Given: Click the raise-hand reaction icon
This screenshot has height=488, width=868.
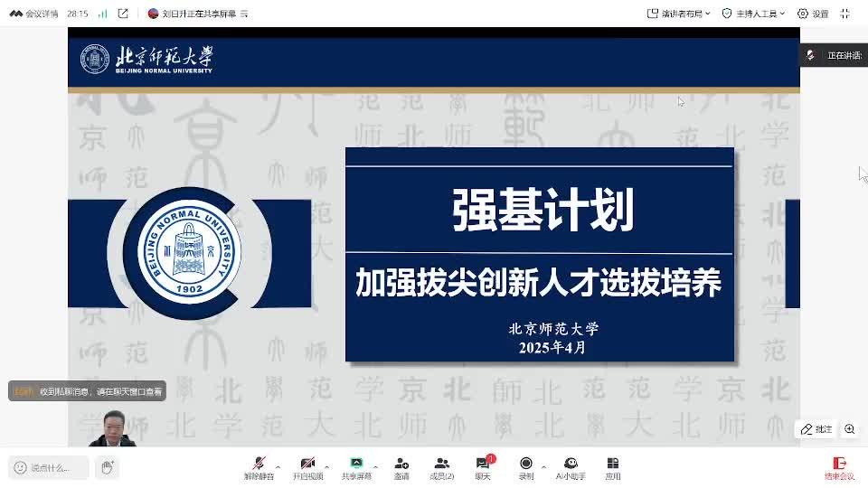Looking at the screenshot, I should click(108, 467).
